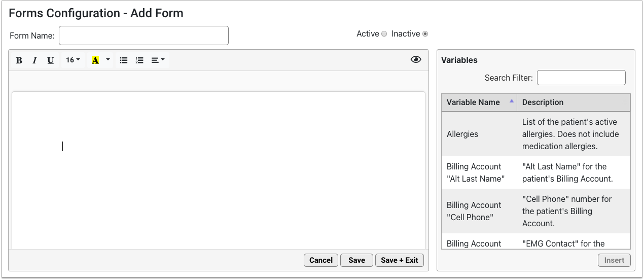Select the Inactive radio button
The height and width of the screenshot is (280, 644).
[x=425, y=34]
